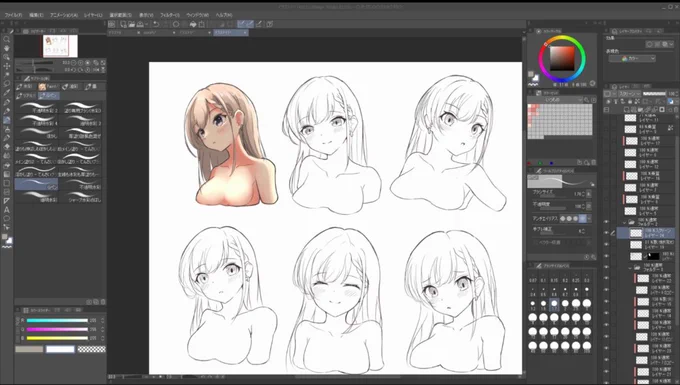
Task: Select the Gradient tool
Action: (x=7, y=174)
